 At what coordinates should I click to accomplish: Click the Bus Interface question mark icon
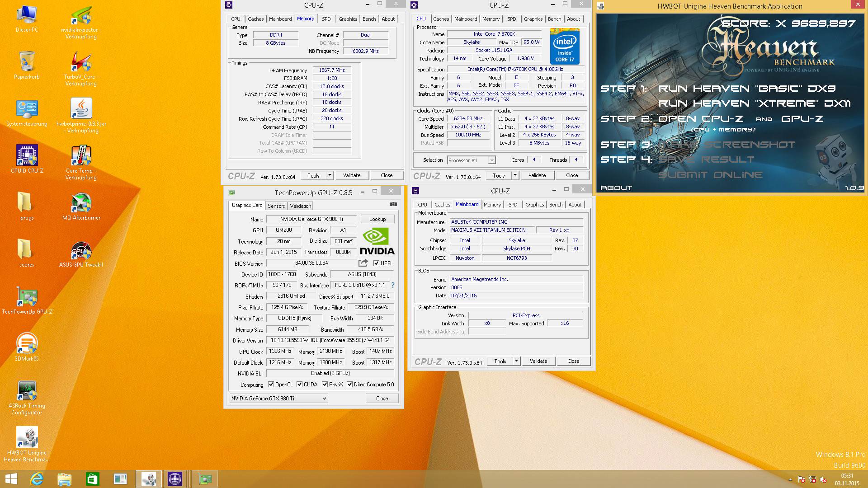(x=393, y=285)
